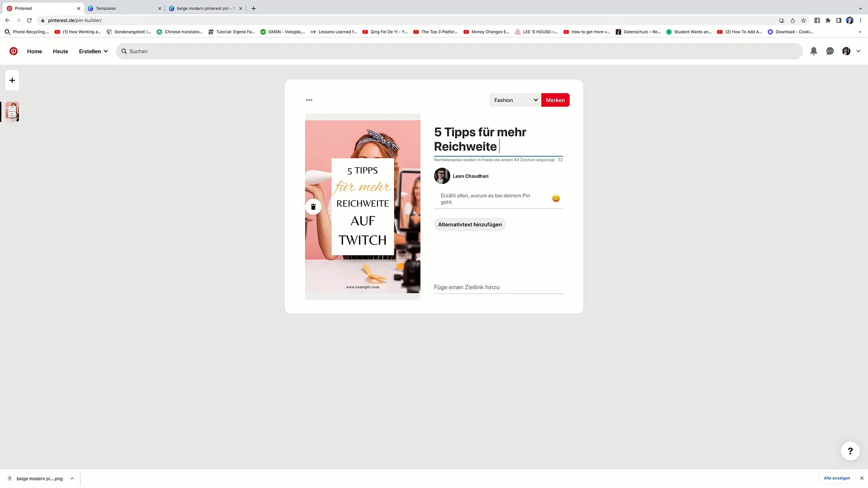Bookmark this page with the star icon
868x488 pixels.
tap(803, 20)
